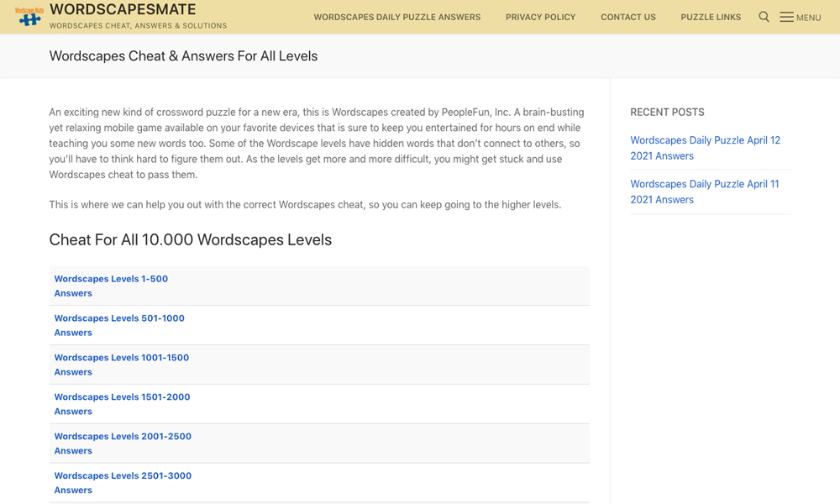Open the Contact Us page
This screenshot has width=840, height=504.
(x=627, y=17)
